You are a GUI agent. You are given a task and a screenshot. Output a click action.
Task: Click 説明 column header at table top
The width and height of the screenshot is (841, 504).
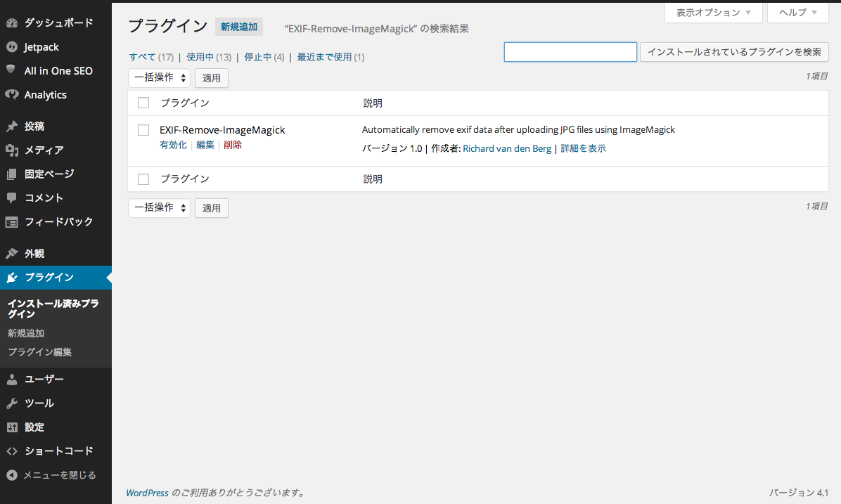[x=372, y=103]
